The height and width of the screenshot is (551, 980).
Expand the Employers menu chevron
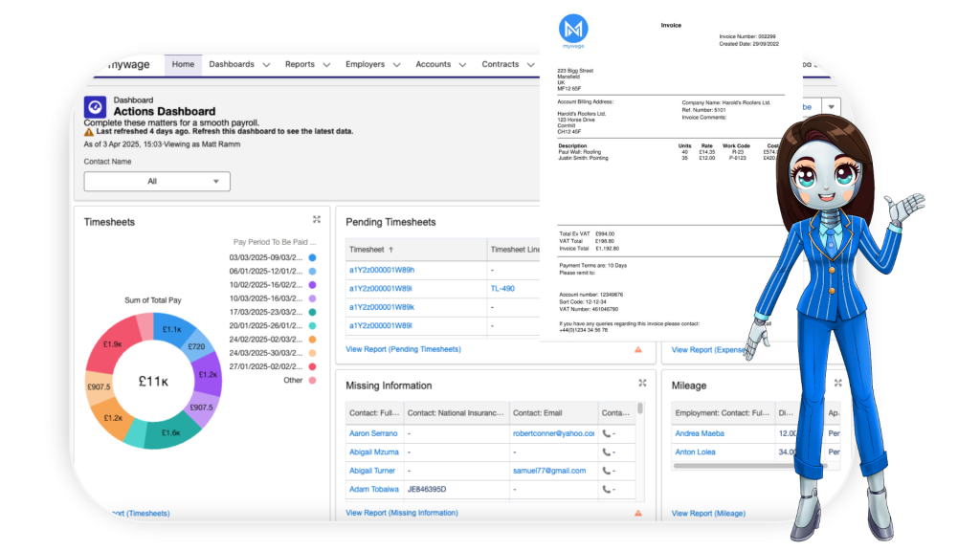click(395, 65)
